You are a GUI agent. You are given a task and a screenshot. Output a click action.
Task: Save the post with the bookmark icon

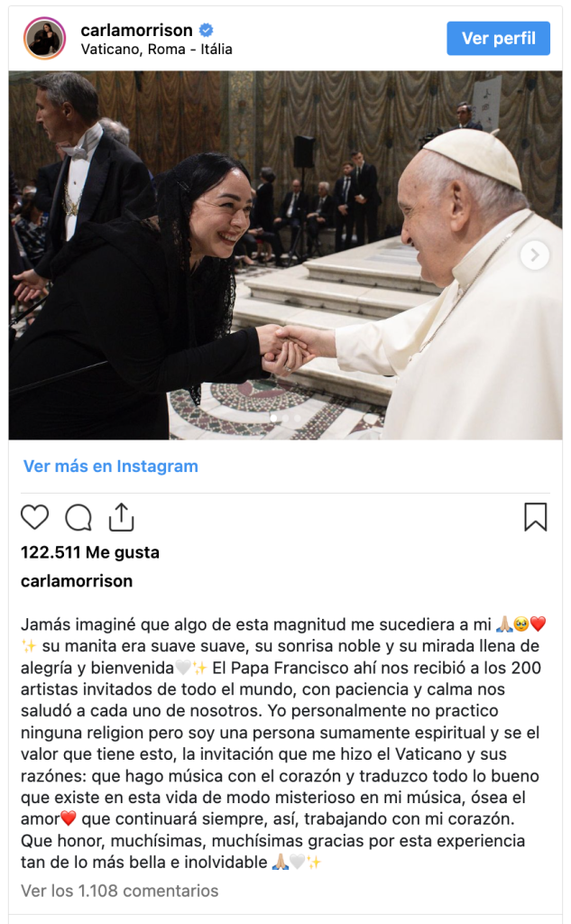pyautogui.click(x=536, y=517)
